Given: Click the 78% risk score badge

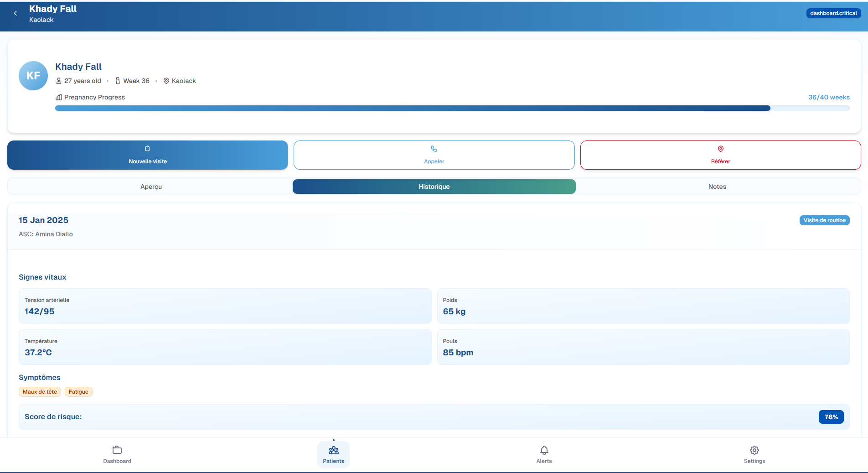Looking at the screenshot, I should tap(831, 416).
